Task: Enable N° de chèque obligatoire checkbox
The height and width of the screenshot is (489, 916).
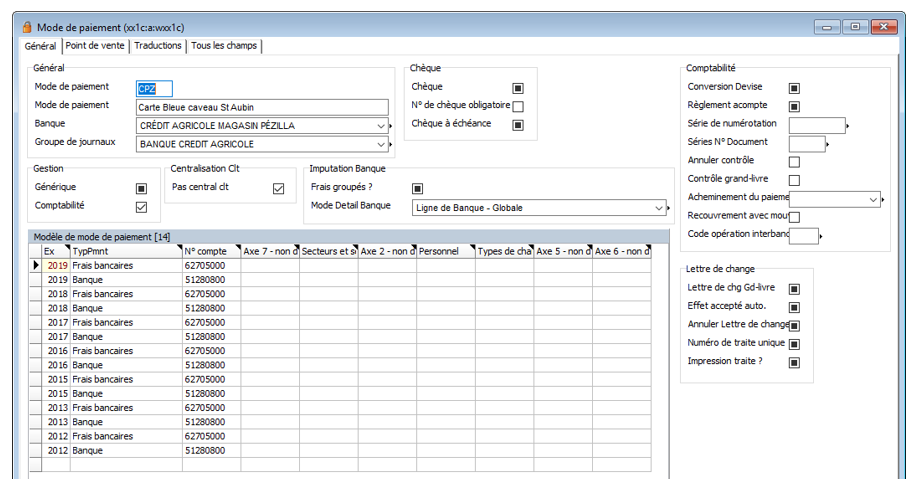Action: pos(518,107)
